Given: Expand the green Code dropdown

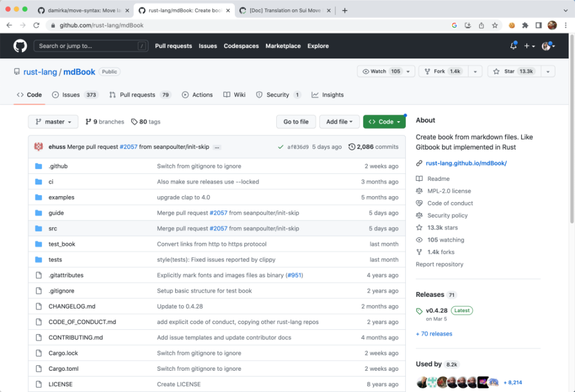Looking at the screenshot, I should point(384,122).
